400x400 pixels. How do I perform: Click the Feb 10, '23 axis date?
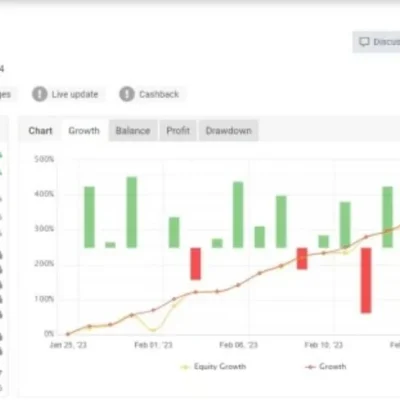click(x=324, y=345)
